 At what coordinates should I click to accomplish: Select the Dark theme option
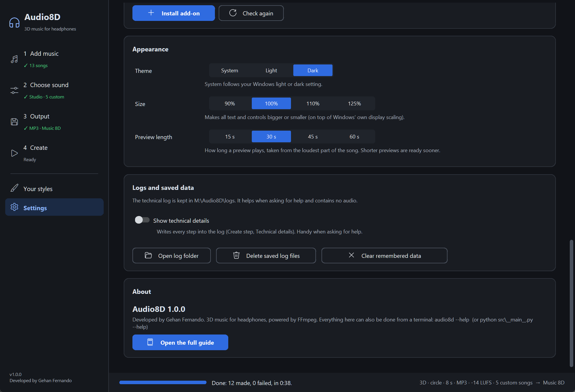point(313,70)
